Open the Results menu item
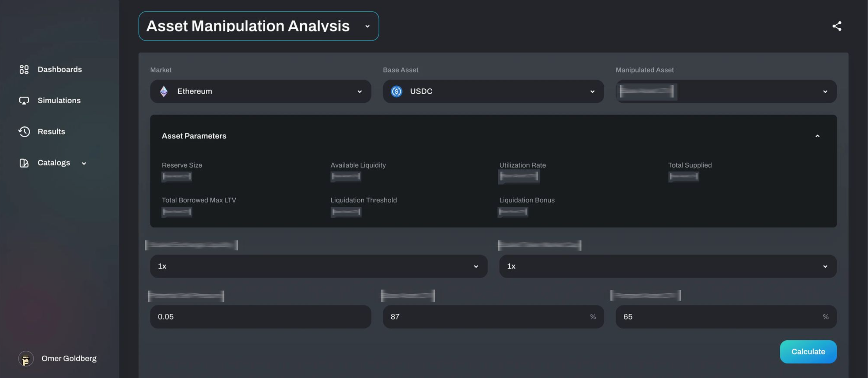868x378 pixels. click(51, 131)
